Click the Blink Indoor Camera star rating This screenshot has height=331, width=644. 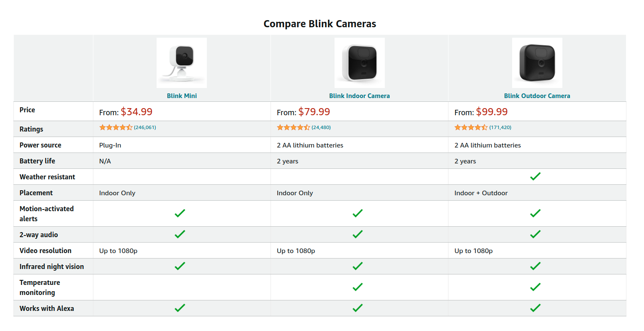293,127
